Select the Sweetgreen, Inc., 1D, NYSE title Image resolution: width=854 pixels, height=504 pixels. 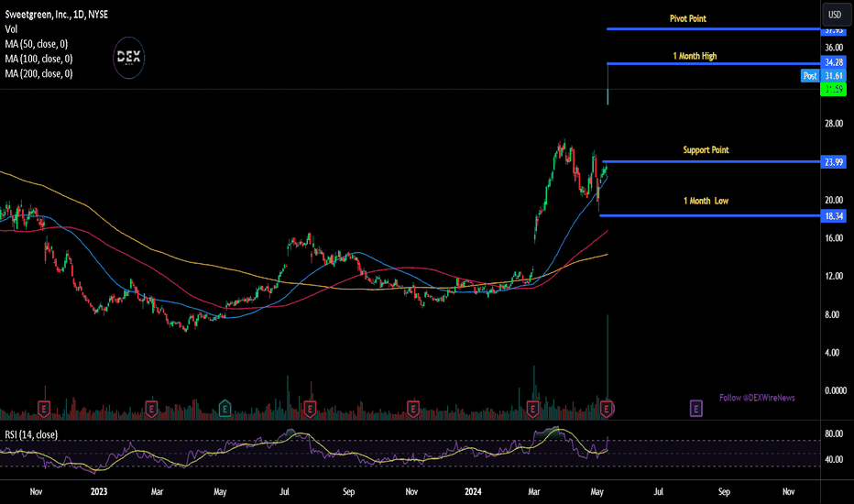click(x=57, y=15)
